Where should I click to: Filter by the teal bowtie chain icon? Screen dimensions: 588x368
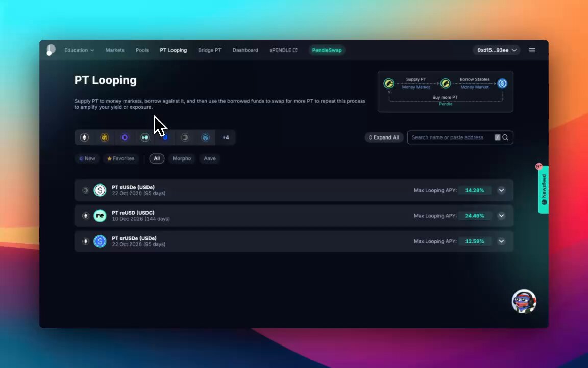[x=145, y=137]
